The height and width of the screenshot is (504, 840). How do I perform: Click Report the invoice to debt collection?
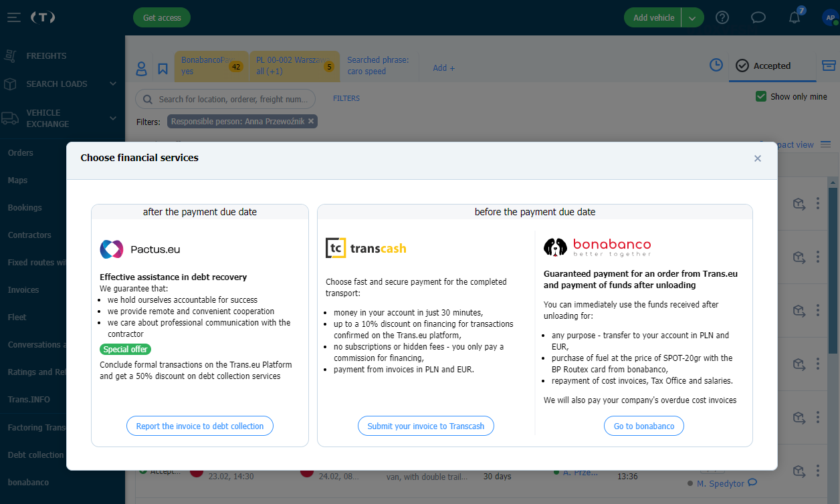(x=200, y=426)
